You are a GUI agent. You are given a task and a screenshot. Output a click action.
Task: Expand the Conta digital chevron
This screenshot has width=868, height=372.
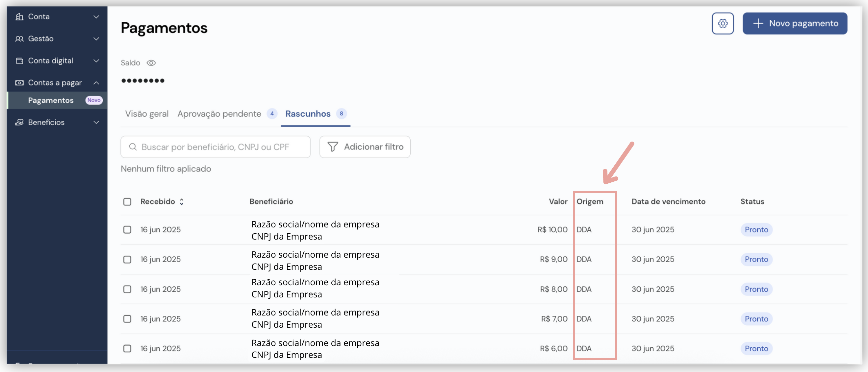pyautogui.click(x=96, y=61)
